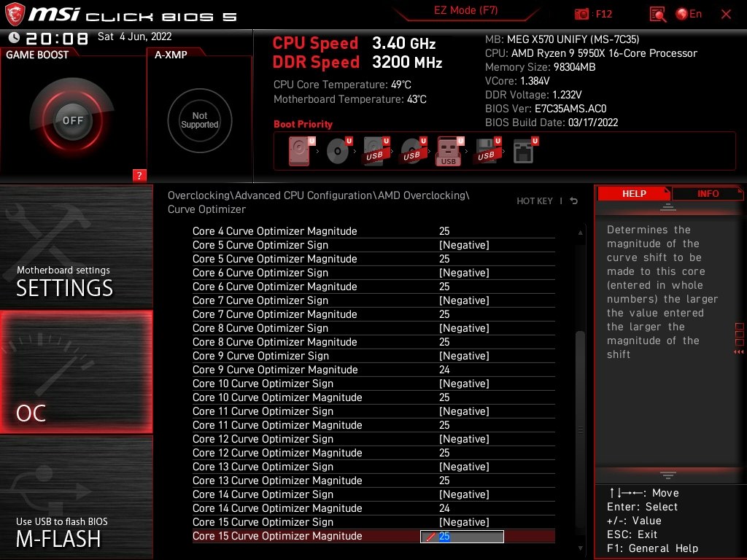
Task: Change Core 8 Curve Optimizer Sign value
Action: click(464, 328)
